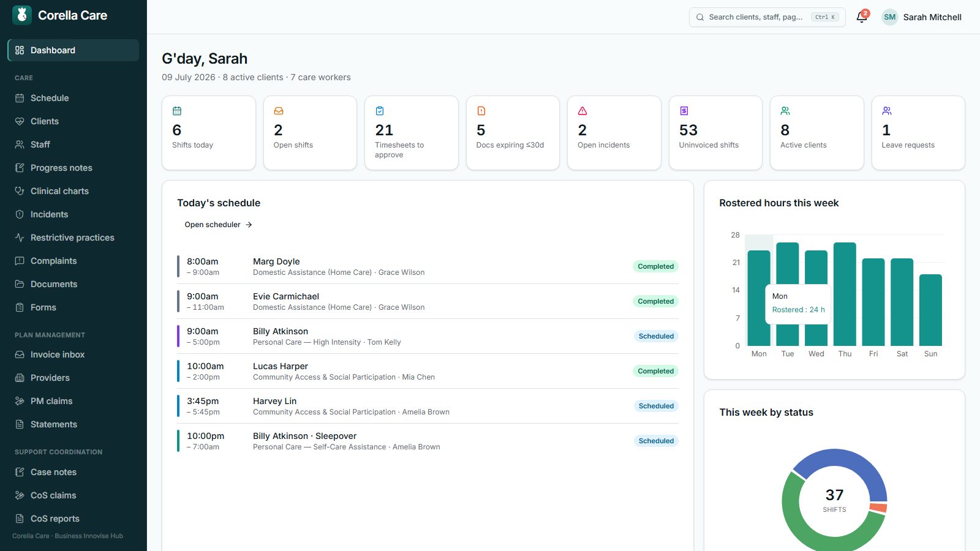Image resolution: width=980 pixels, height=551 pixels.
Task: Click the Mon Rostered 24 h tooltip
Action: tap(798, 303)
